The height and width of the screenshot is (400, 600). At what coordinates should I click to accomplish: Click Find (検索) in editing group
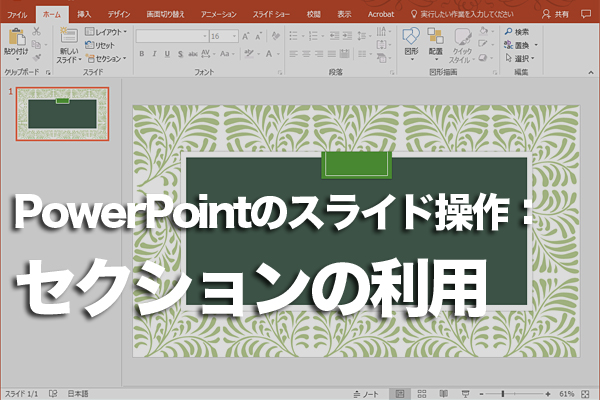click(x=517, y=32)
